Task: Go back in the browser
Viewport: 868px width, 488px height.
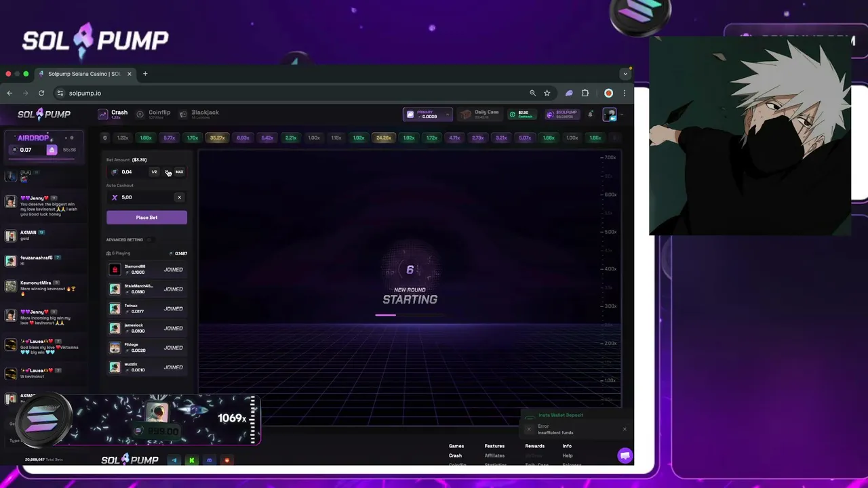Action: 9,93
